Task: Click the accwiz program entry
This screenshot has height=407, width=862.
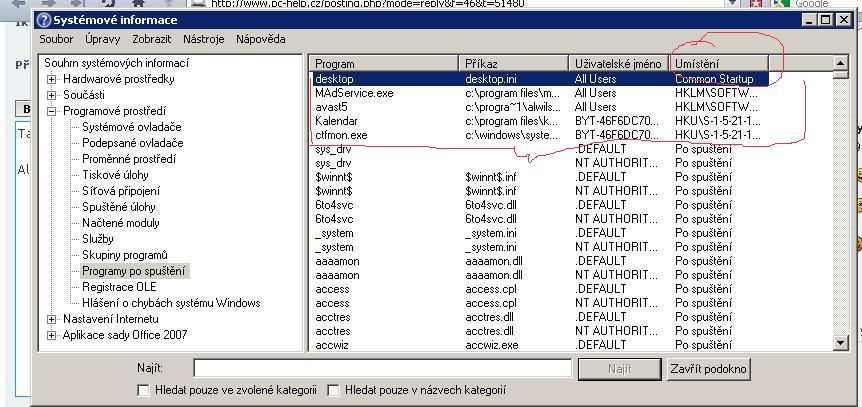Action: (332, 345)
